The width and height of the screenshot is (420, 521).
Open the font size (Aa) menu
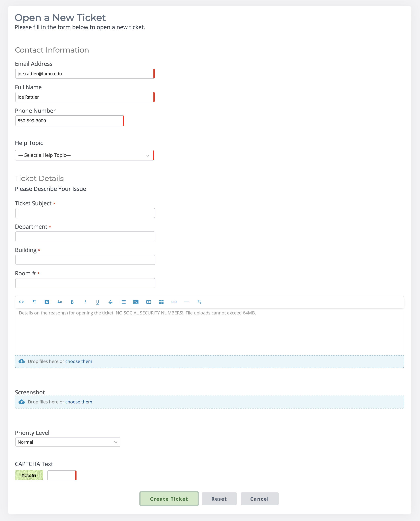[60, 302]
